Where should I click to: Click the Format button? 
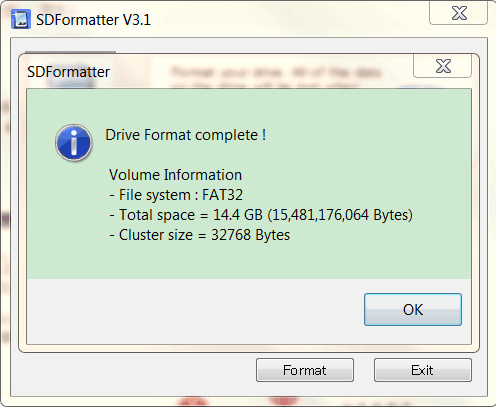(305, 370)
